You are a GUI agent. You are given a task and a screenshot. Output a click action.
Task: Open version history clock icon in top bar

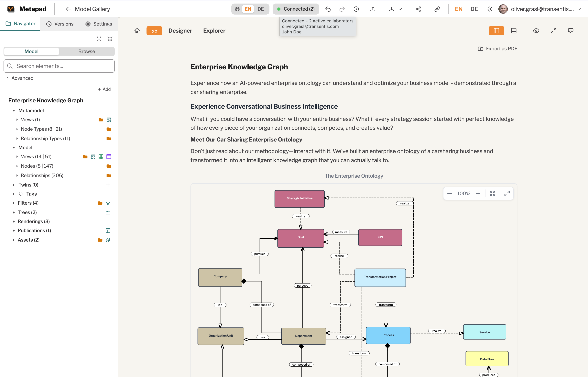[x=356, y=9]
